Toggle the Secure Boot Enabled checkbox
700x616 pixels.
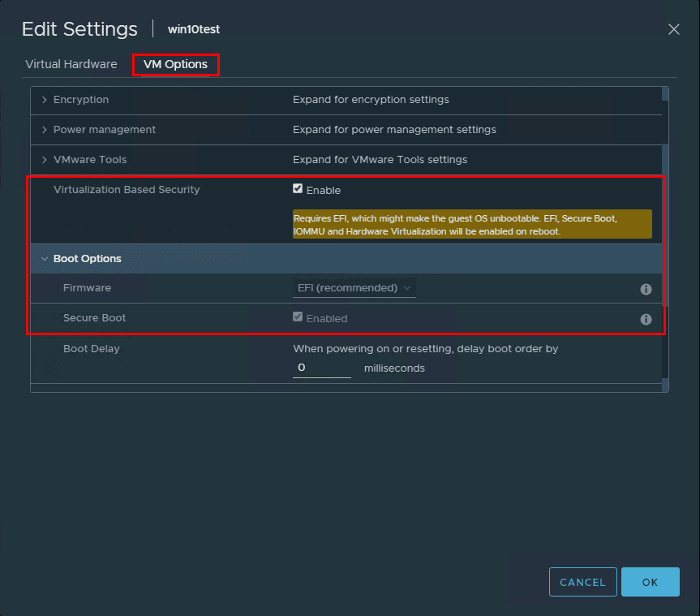299,318
